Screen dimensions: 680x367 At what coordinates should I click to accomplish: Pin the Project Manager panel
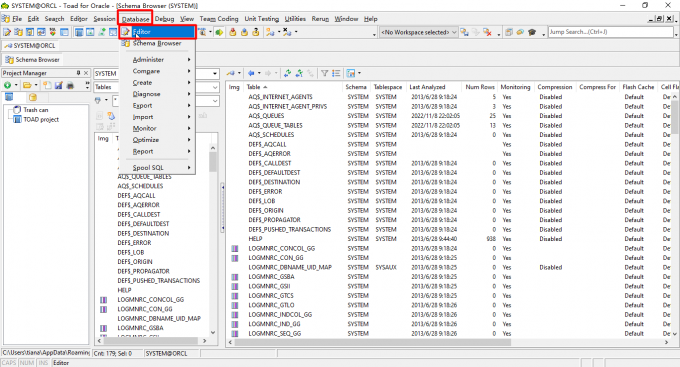click(x=78, y=73)
